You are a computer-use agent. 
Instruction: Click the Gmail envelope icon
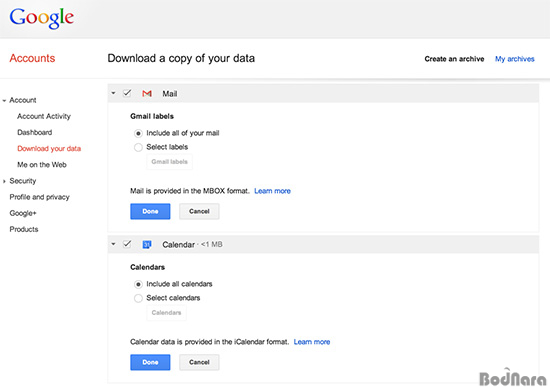[x=147, y=94]
